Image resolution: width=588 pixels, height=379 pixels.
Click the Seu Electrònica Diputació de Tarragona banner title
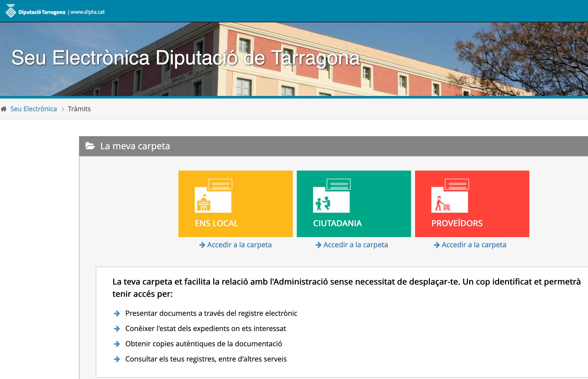(186, 58)
